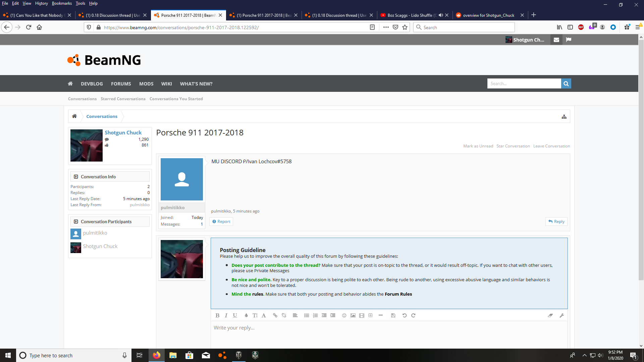Open the font family dropdown
The image size is (644, 362).
[x=264, y=315]
